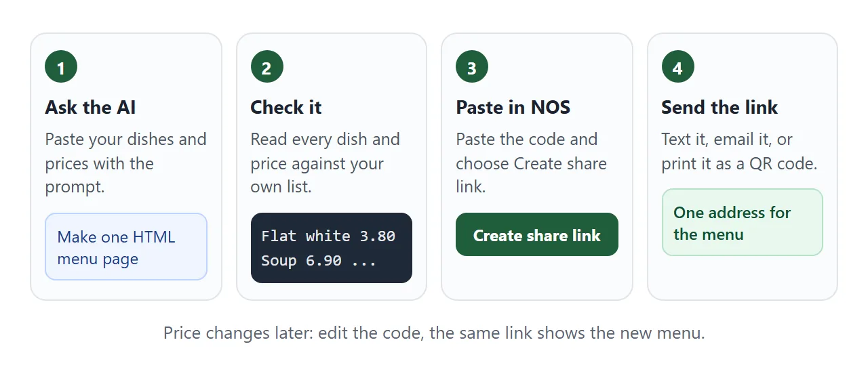Click the step 4 number badge
This screenshot has height=378, width=868.
(x=677, y=67)
